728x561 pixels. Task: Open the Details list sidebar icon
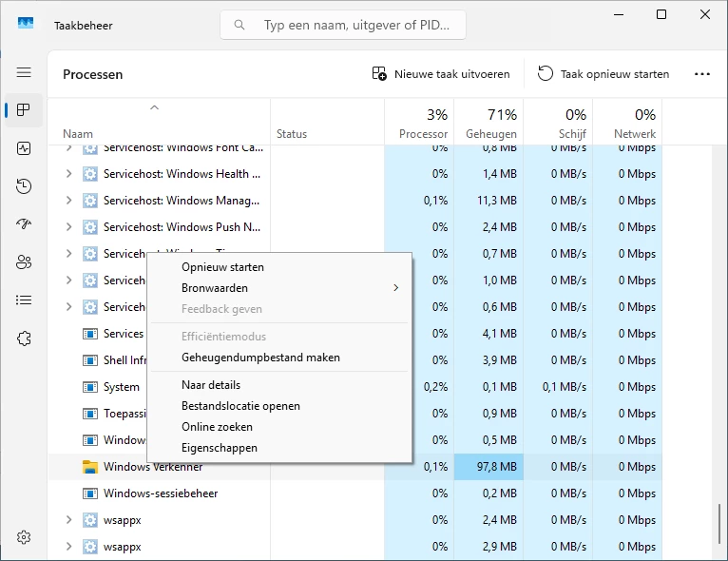[x=24, y=300]
